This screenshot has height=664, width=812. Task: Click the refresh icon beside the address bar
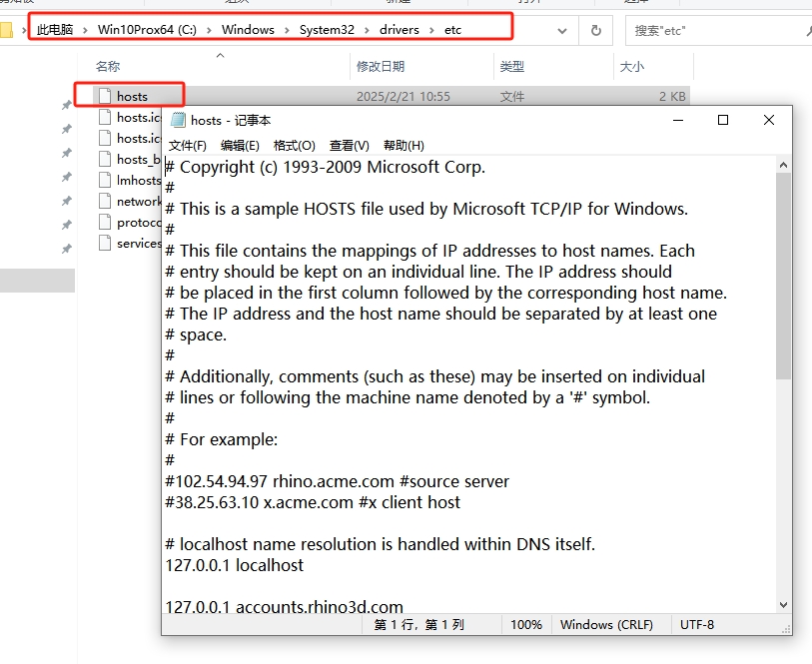[x=595, y=30]
